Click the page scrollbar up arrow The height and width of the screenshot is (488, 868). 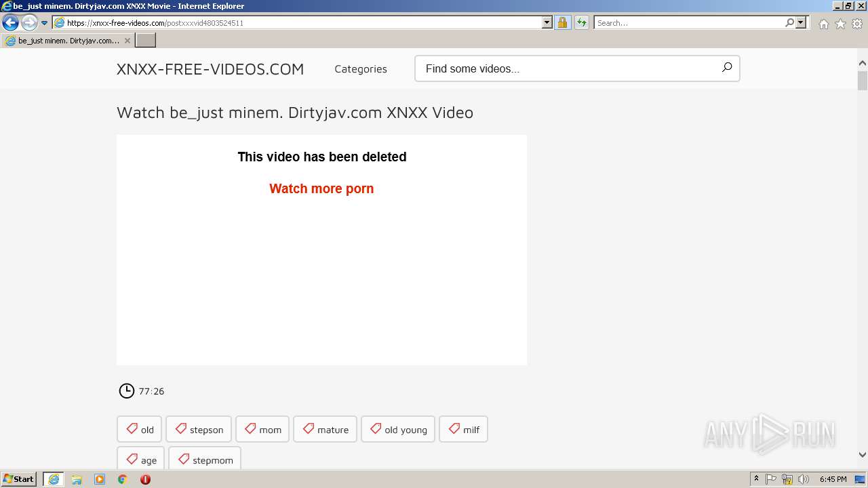point(863,64)
